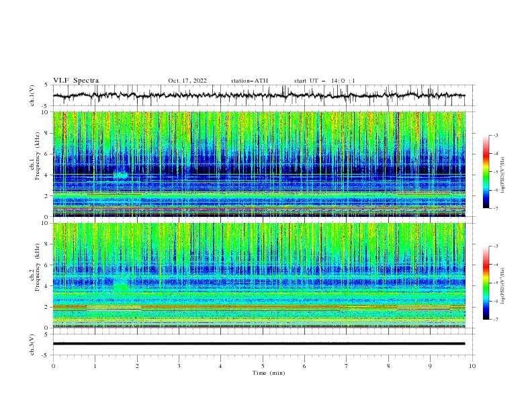
Task: Click the ch.2 spectrogram plot
Action: click(x=259, y=275)
